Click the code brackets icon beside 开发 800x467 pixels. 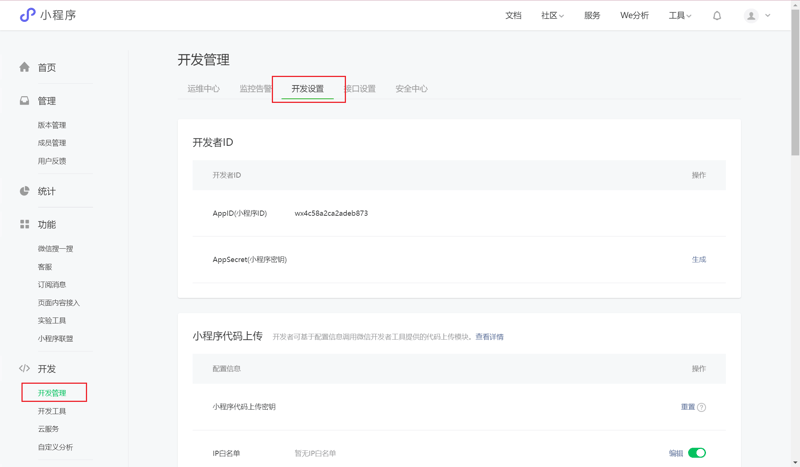coord(24,368)
